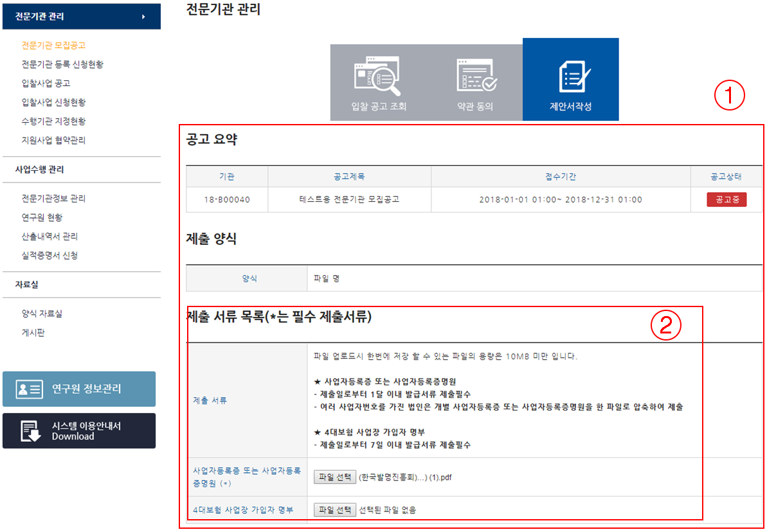767x532 pixels.
Task: Click 파일 선택 for 4대보험 가입자 명부
Action: [334, 510]
